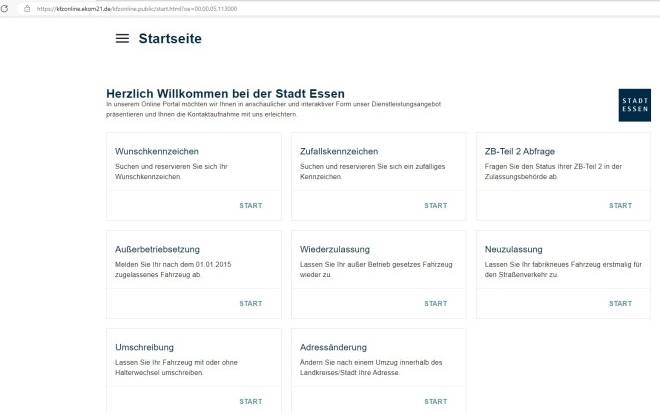This screenshot has width=660, height=413.
Task: Open the hamburger navigation menu
Action: click(122, 39)
